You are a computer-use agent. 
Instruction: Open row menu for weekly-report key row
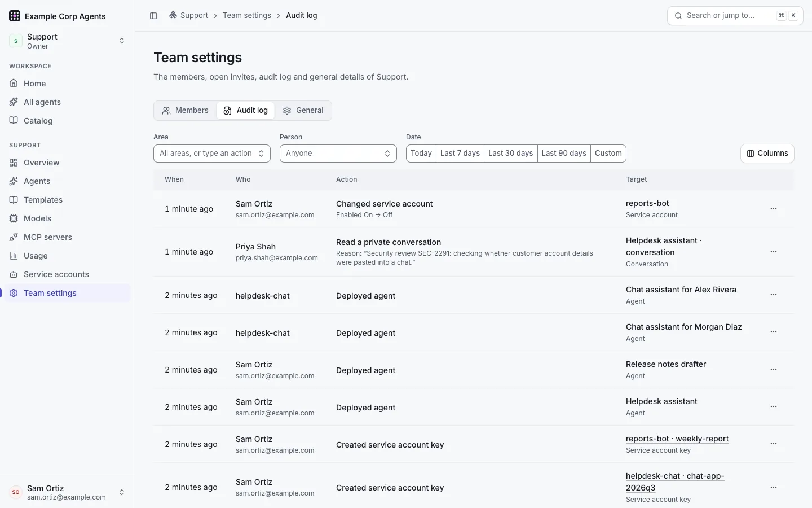(774, 444)
